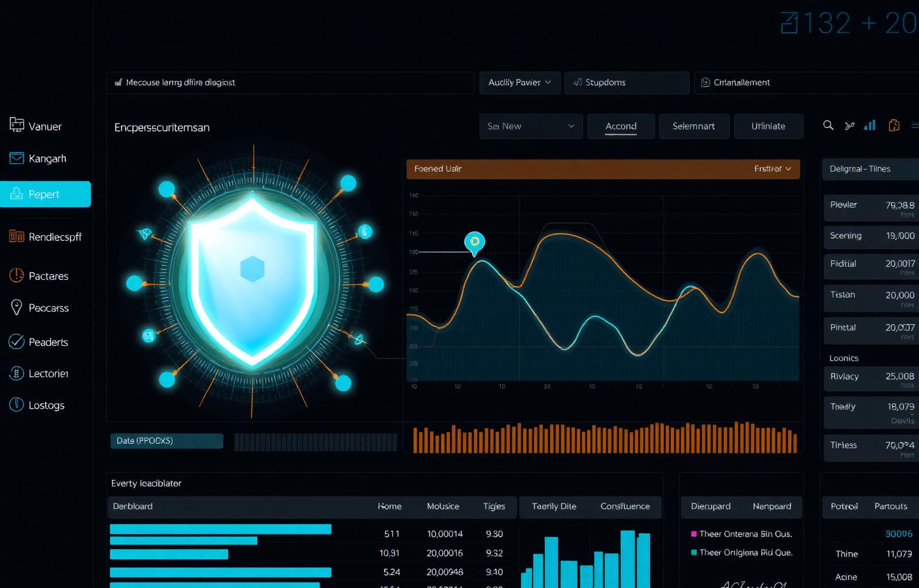Click the 20,00016 table cell
Image resolution: width=919 pixels, height=588 pixels.
click(445, 553)
